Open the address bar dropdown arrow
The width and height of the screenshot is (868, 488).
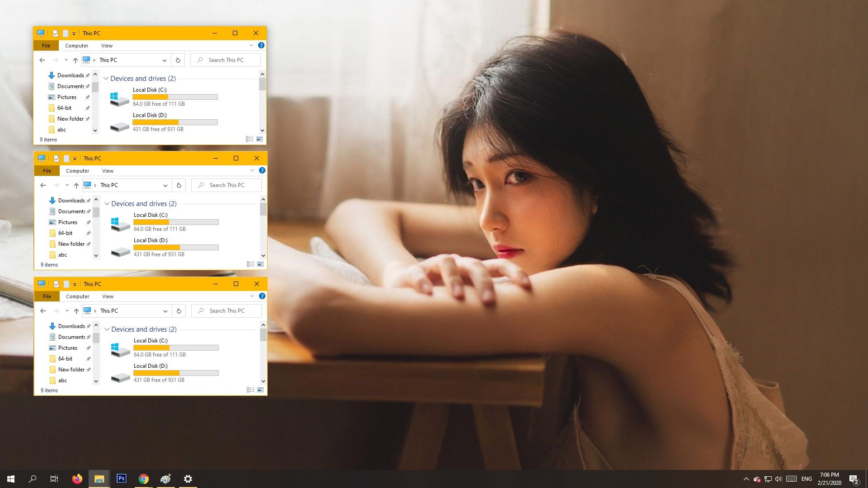point(165,60)
